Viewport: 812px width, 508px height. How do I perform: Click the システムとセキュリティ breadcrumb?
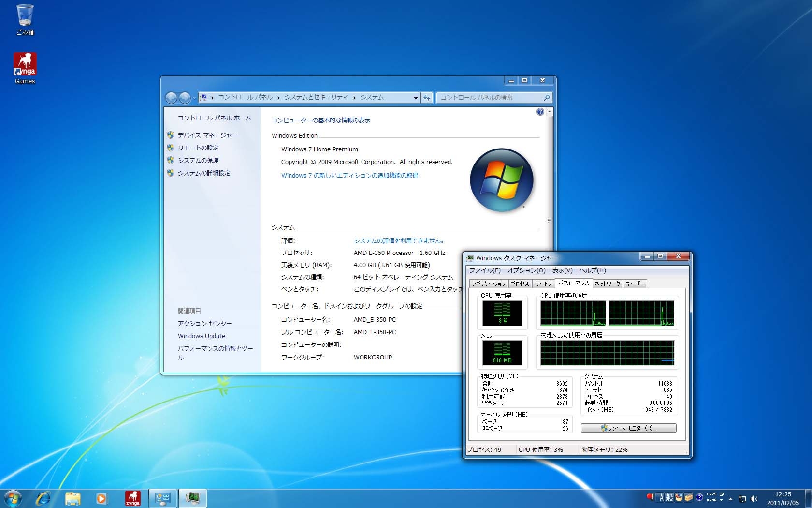(x=316, y=97)
